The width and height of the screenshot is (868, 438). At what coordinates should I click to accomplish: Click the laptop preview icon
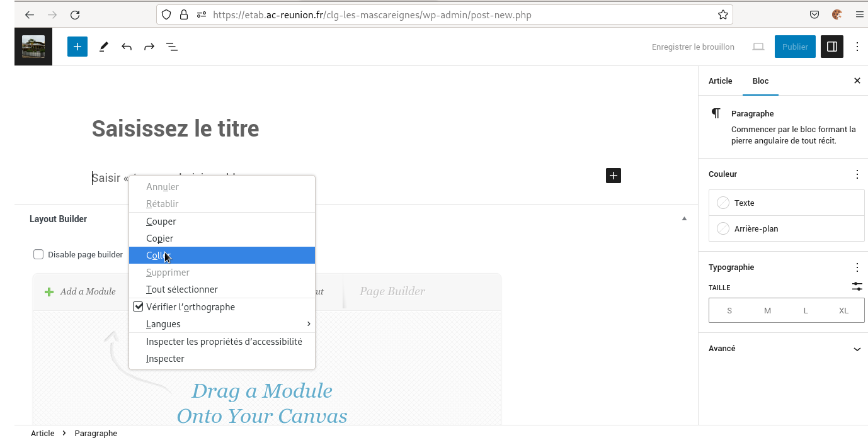(x=758, y=47)
